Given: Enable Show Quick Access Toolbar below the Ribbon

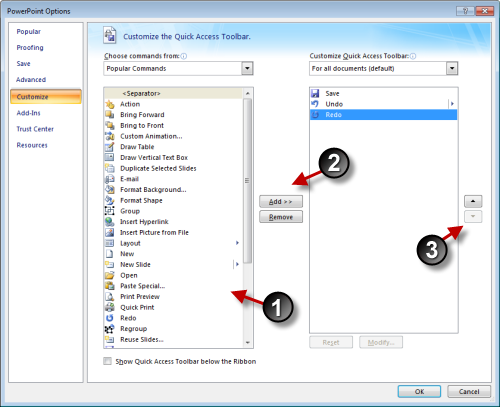Looking at the screenshot, I should pos(107,361).
